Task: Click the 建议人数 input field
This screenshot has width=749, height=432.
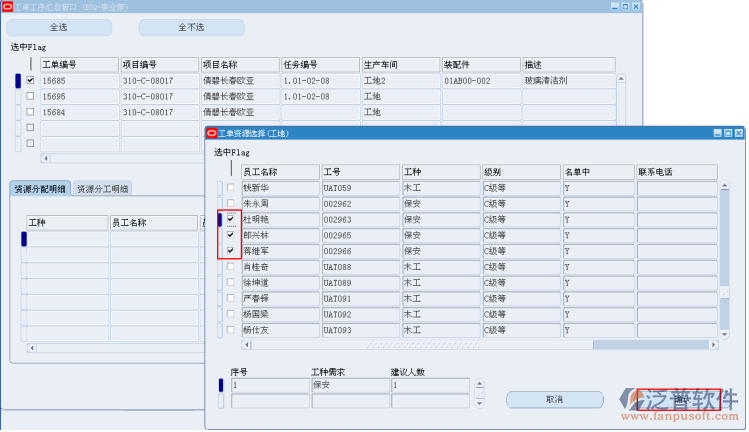Action: click(428, 385)
